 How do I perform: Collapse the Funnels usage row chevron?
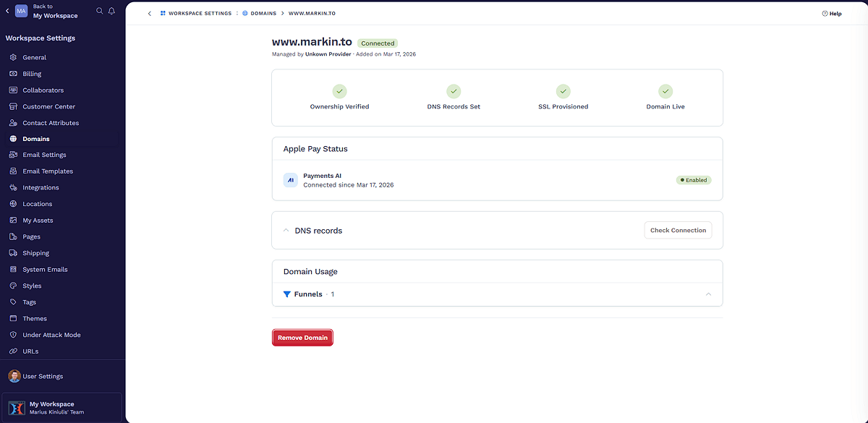(x=708, y=294)
